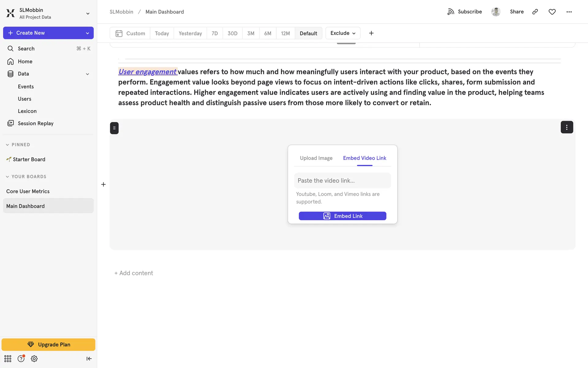Click the copy link icon next to Share
588x368 pixels.
[535, 12]
